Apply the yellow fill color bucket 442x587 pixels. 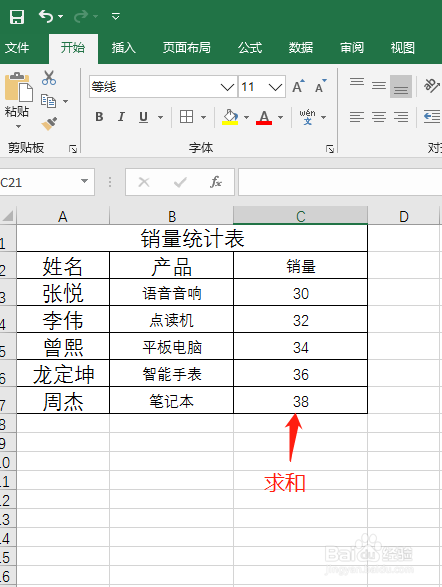(x=230, y=117)
